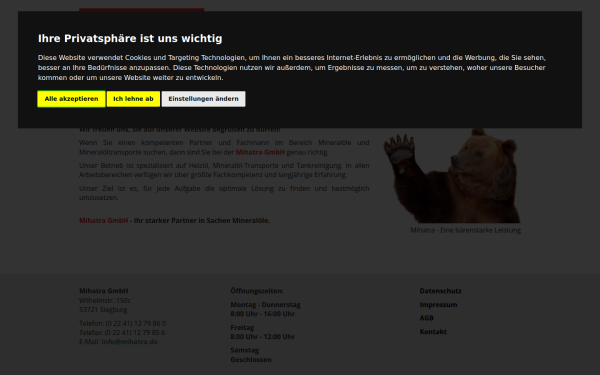
Task: Click the Samstag label in footer
Action: (x=245, y=350)
